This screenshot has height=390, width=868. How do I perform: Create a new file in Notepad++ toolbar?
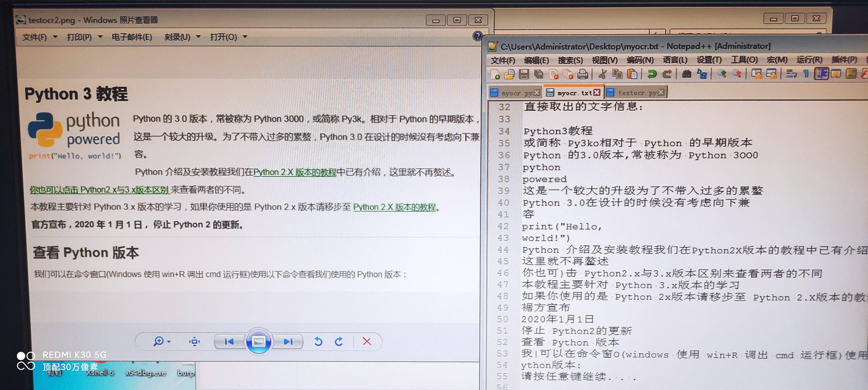click(x=495, y=74)
